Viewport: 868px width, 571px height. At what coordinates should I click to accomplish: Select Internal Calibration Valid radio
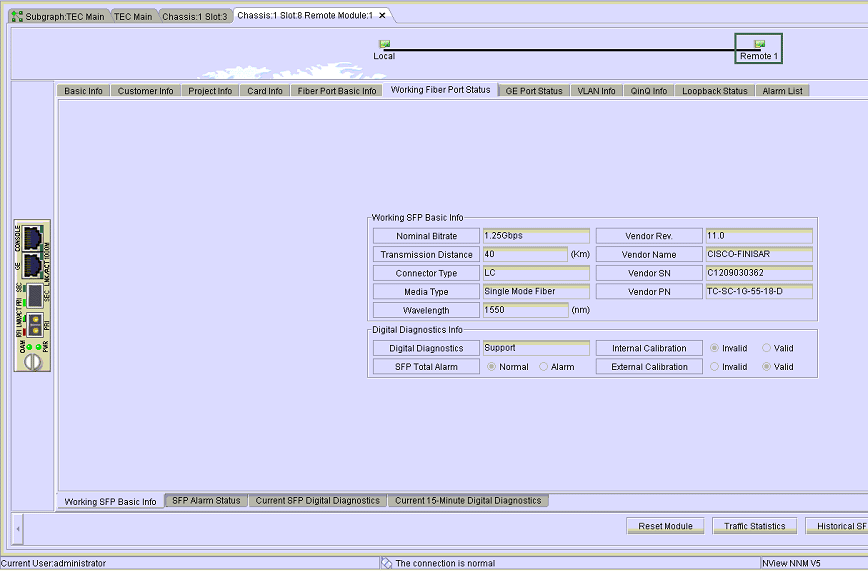coord(766,348)
